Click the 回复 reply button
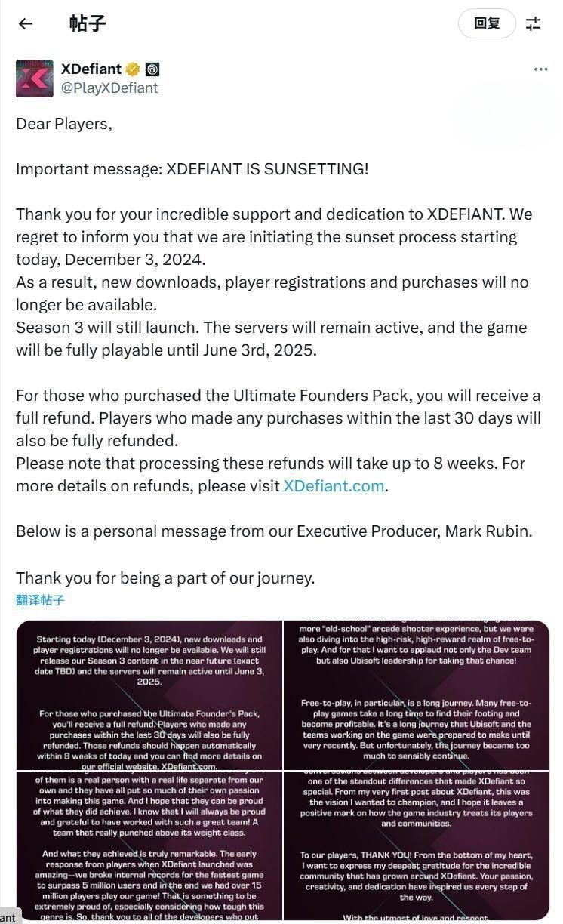 [487, 23]
